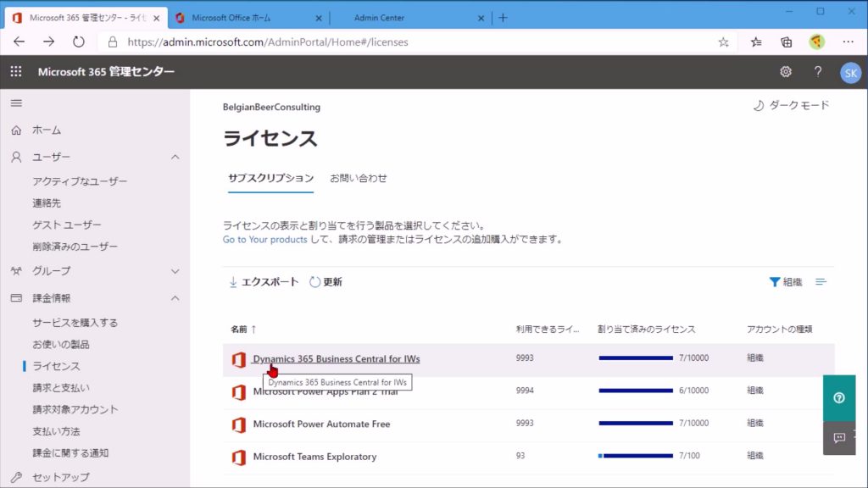The width and height of the screenshot is (868, 488).
Task: Open the browser more options ellipsis
Action: coord(848,42)
